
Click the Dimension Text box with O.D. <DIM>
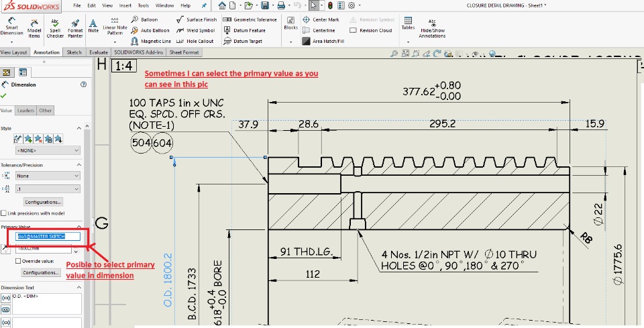[x=47, y=303]
